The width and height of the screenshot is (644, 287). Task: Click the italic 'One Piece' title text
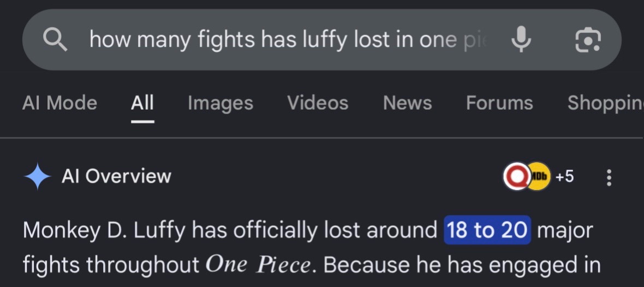(258, 265)
